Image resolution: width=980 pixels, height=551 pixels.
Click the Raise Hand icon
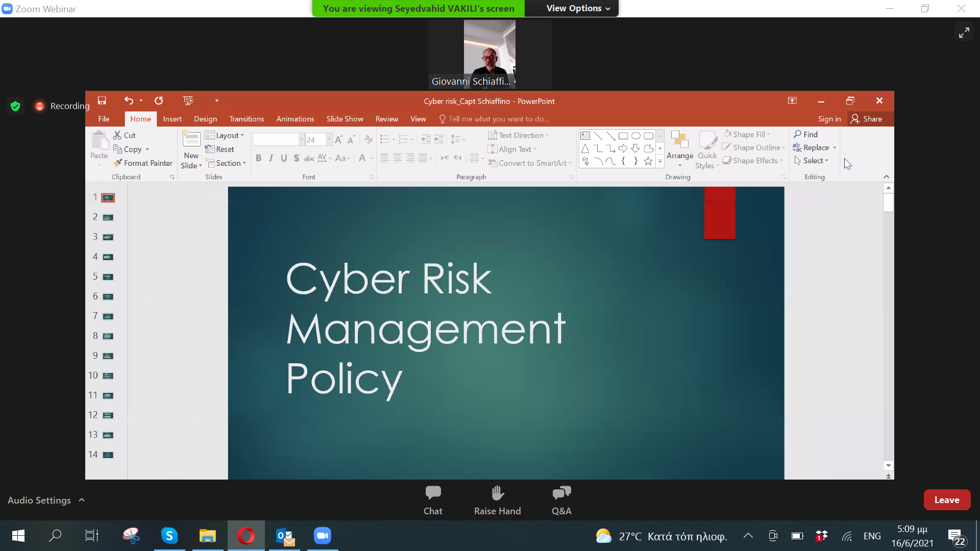(x=497, y=493)
